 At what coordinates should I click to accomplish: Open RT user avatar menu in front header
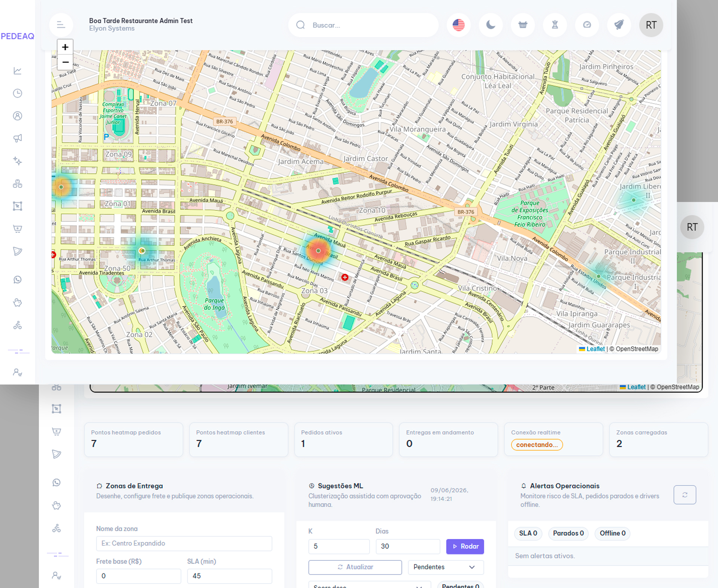click(x=651, y=25)
